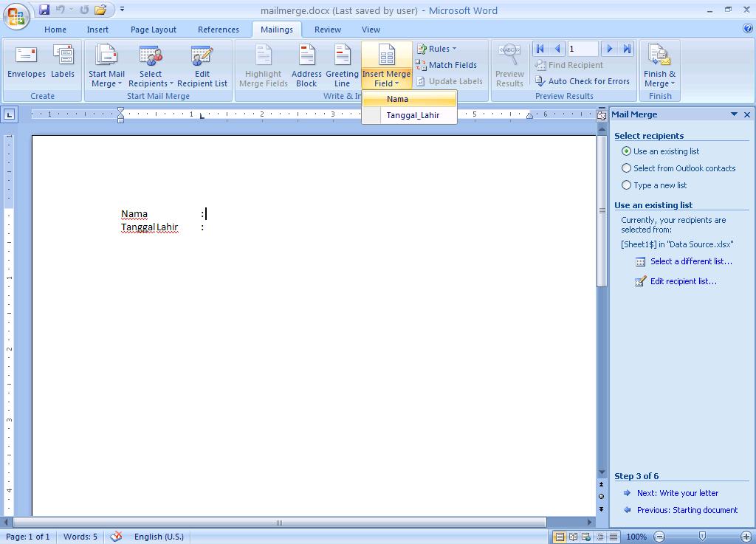Switch to Web Layout view
The height and width of the screenshot is (544, 756).
[x=586, y=537]
